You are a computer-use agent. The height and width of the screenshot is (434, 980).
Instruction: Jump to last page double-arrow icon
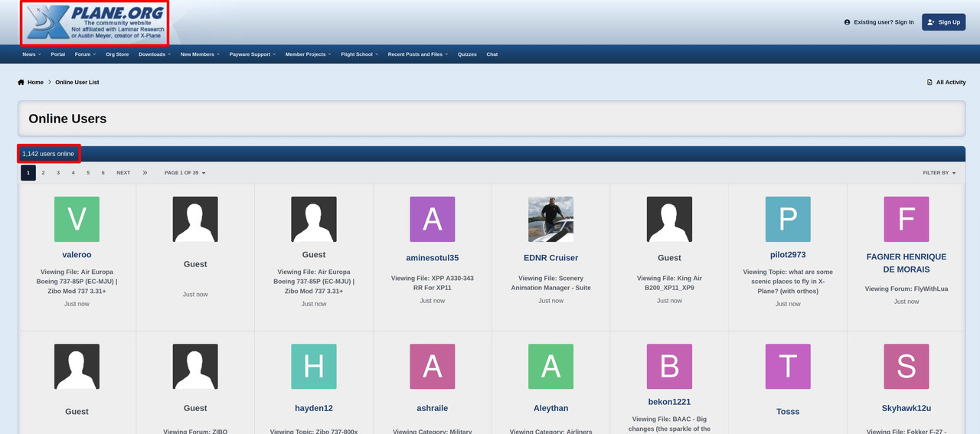(x=145, y=173)
